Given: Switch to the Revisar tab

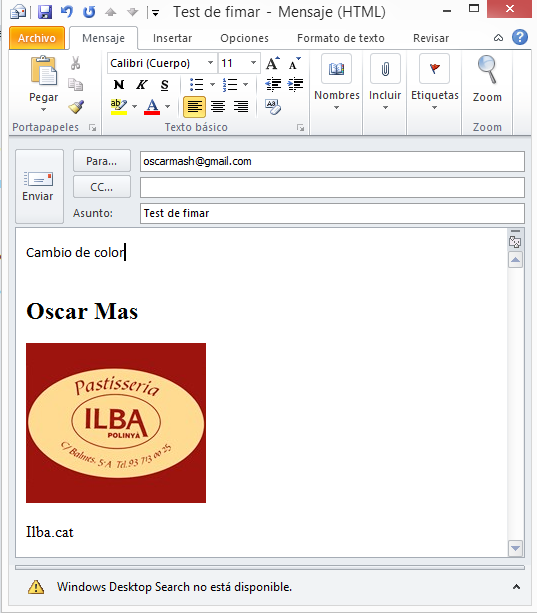Looking at the screenshot, I should click(x=431, y=38).
